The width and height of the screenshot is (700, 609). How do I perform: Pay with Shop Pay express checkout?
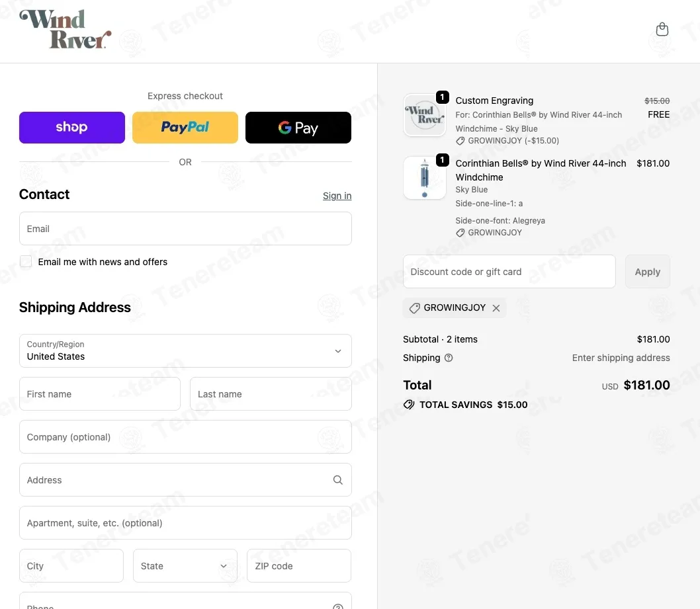point(72,128)
